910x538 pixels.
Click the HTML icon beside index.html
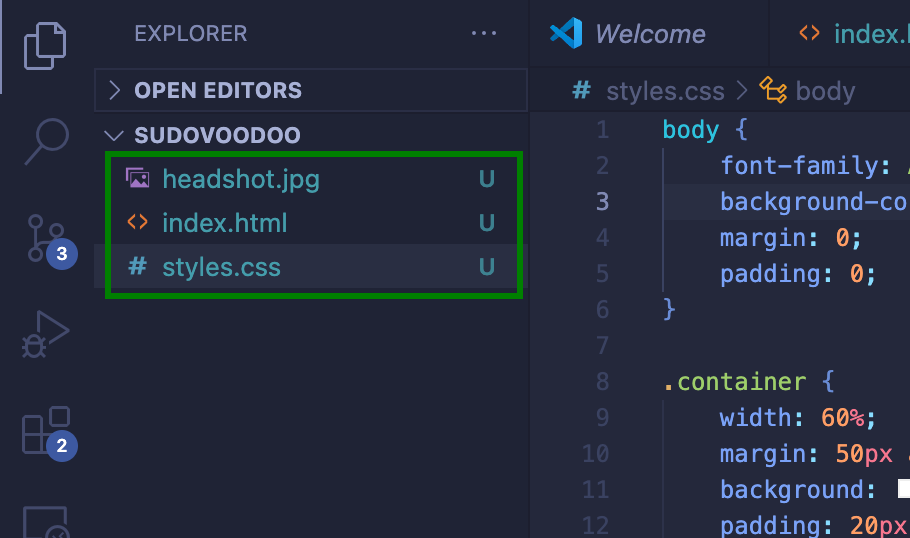(x=138, y=222)
